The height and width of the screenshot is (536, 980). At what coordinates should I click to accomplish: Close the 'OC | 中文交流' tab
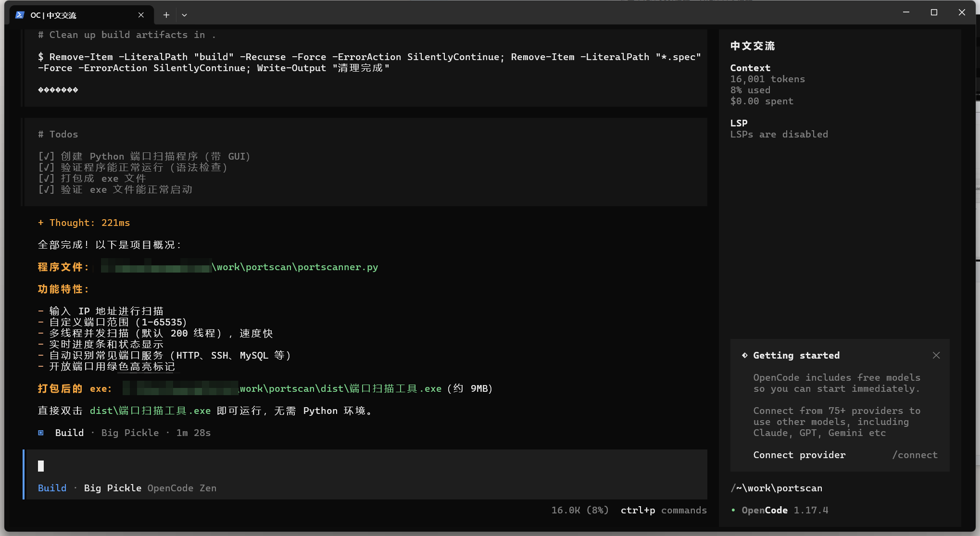(x=141, y=15)
